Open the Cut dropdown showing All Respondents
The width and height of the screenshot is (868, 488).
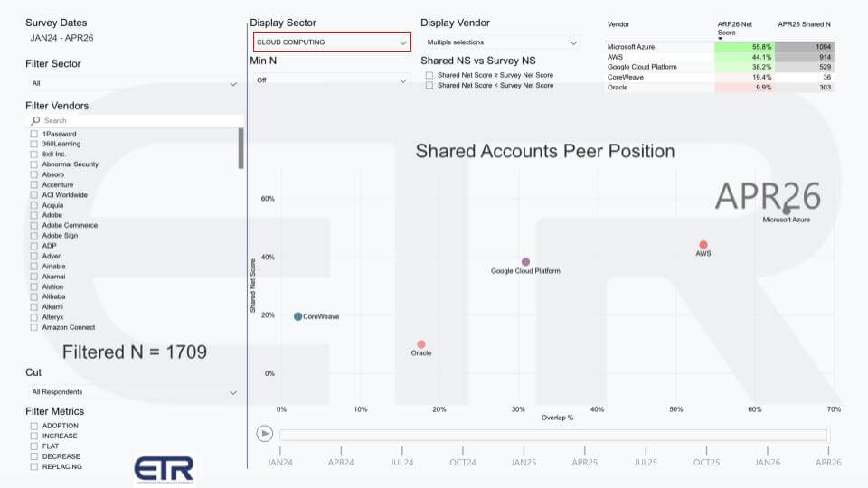pos(132,392)
